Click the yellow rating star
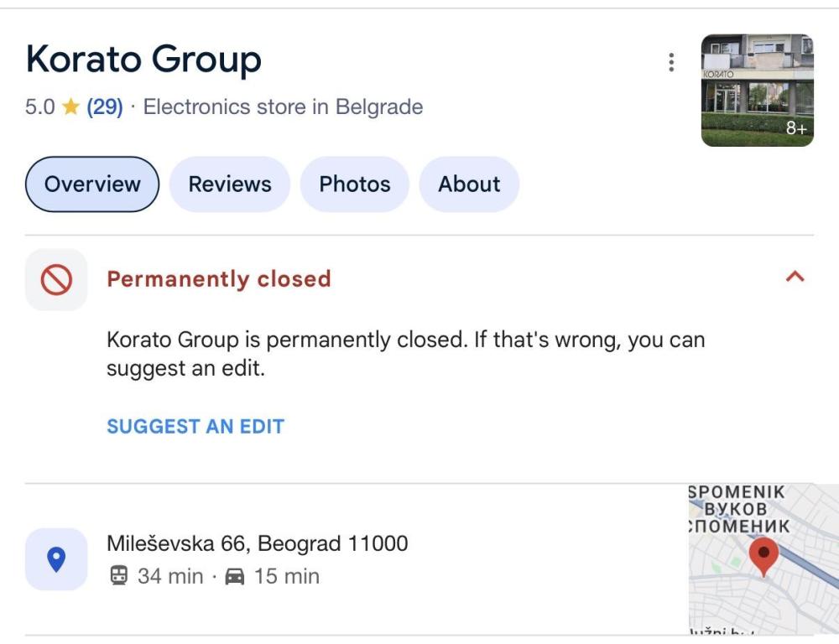 point(70,107)
